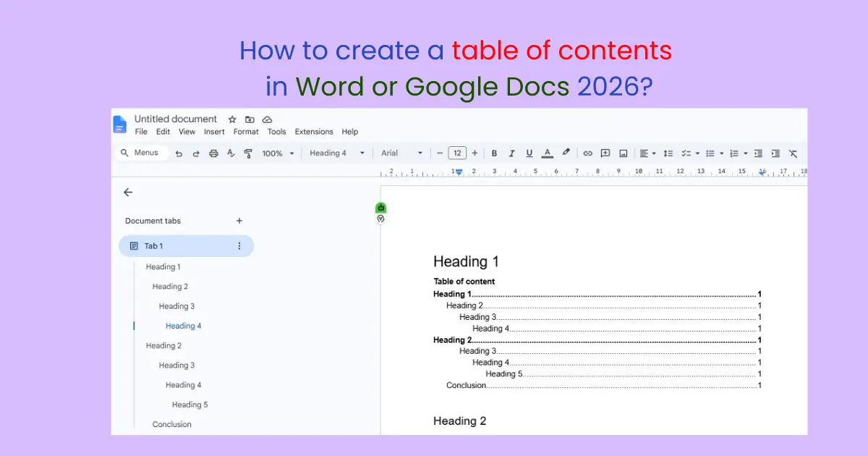Click the numbered list icon
868x456 pixels.
click(734, 153)
